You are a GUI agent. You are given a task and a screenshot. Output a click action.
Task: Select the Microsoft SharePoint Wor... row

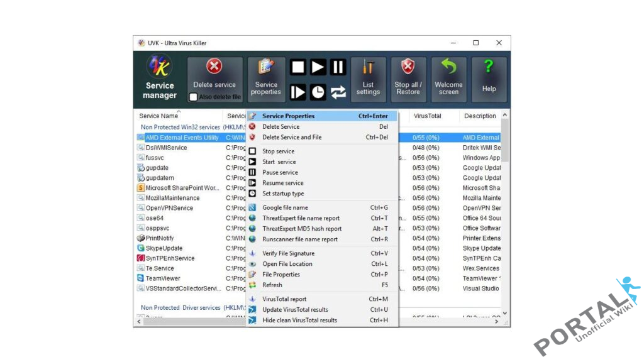click(x=182, y=188)
